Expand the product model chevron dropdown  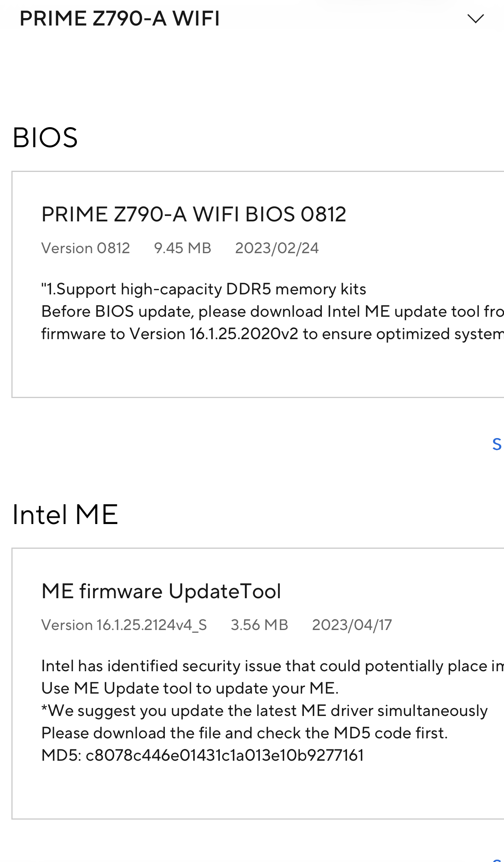[475, 19]
